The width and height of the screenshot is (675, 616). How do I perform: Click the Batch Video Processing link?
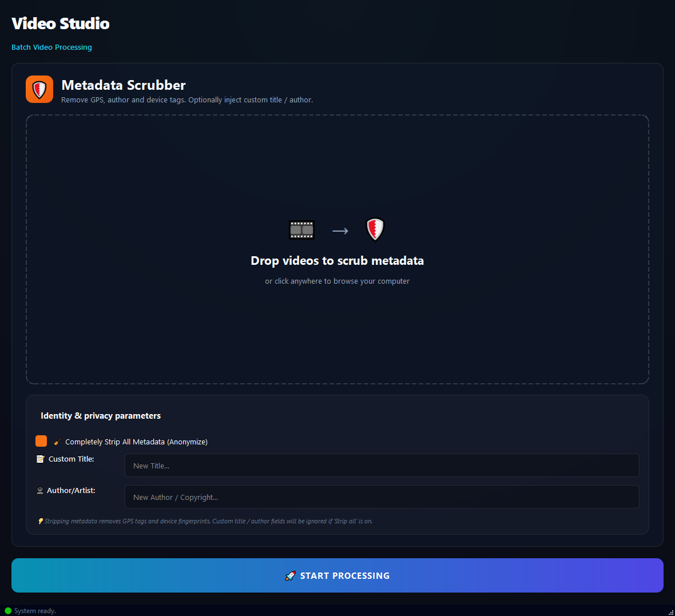pos(51,47)
